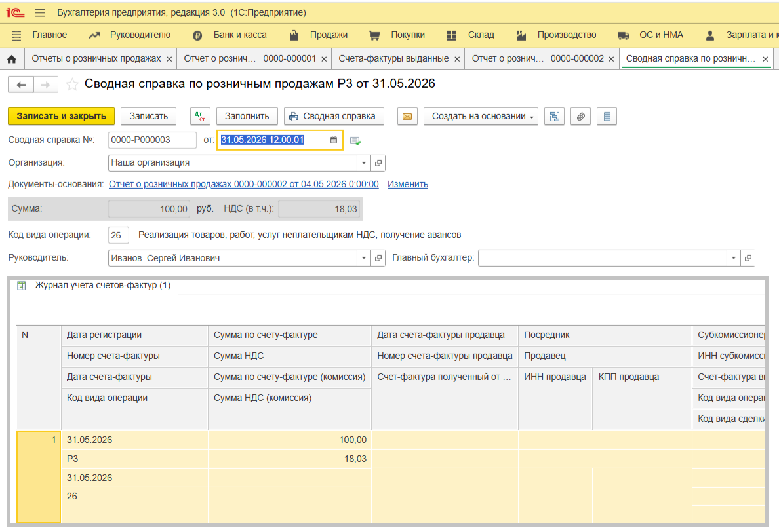Open Создать на основании dropdown
Viewport: 779px width, 532px height.
point(481,116)
